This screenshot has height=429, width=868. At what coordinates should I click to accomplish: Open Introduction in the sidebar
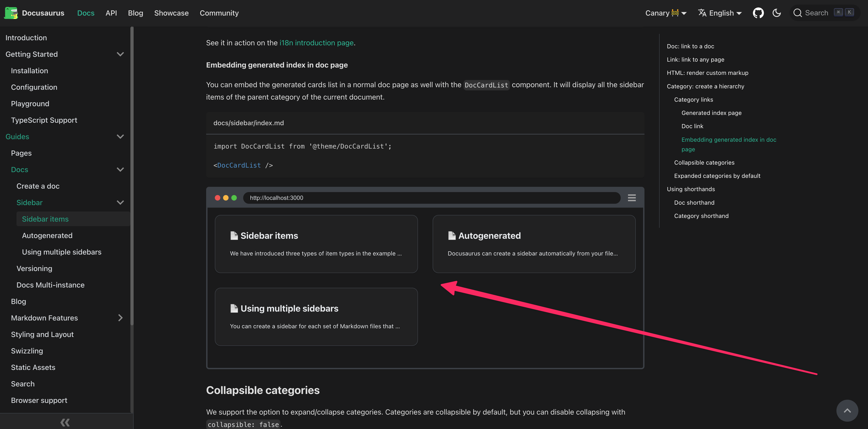point(26,38)
